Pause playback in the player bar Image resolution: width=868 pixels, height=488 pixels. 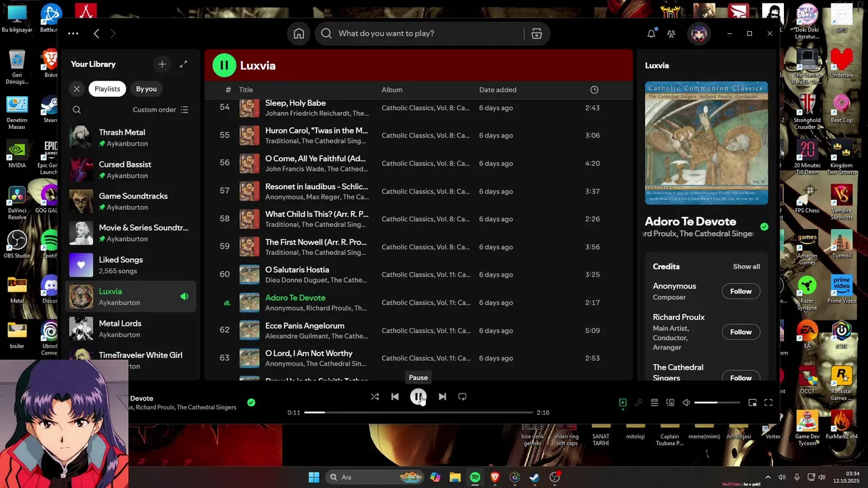[x=418, y=396]
